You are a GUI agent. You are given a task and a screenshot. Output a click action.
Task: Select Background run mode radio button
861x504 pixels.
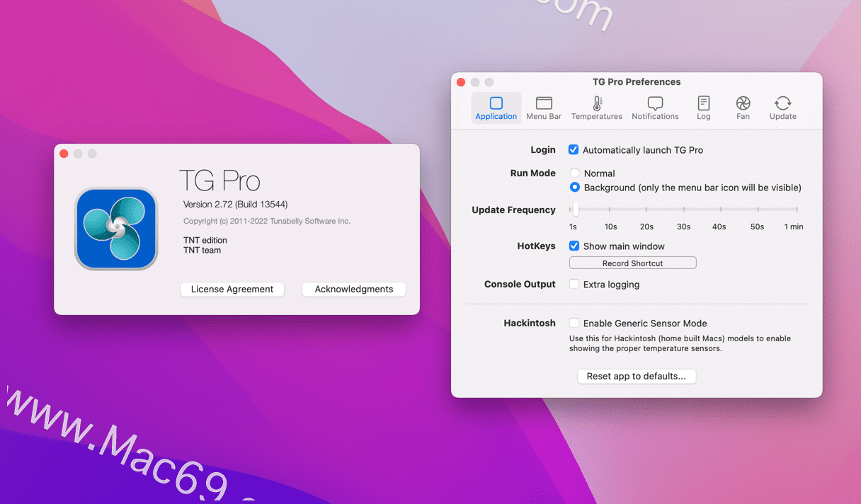point(575,188)
